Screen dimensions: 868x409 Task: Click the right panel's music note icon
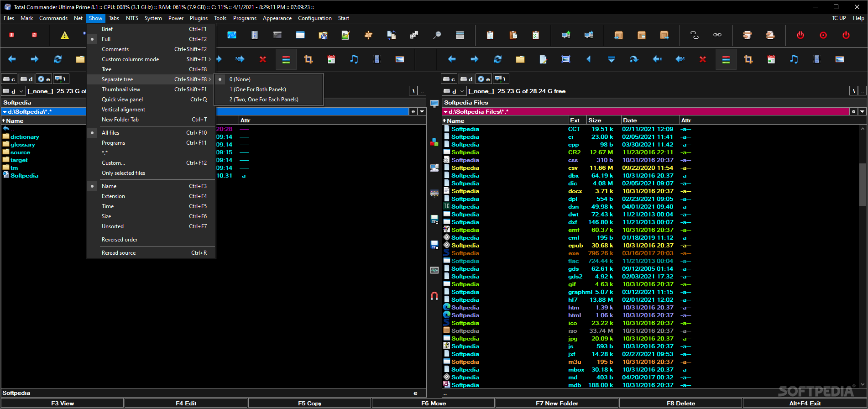click(794, 59)
